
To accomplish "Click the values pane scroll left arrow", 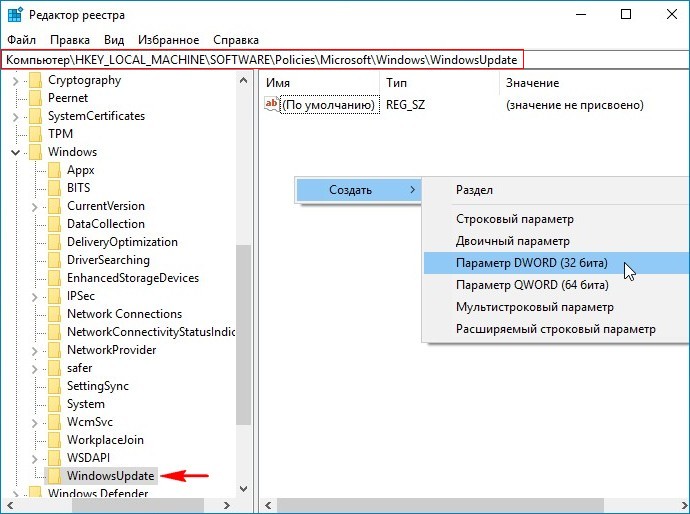I will (268, 505).
